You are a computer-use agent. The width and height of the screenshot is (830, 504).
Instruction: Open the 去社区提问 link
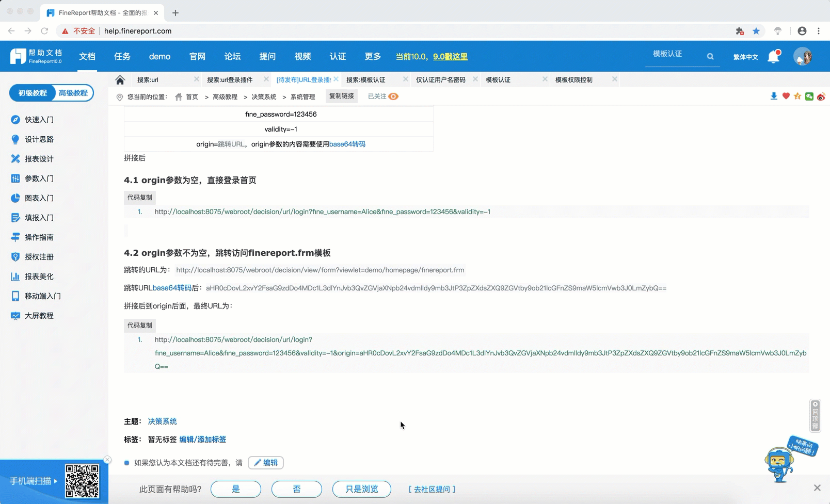pyautogui.click(x=432, y=489)
